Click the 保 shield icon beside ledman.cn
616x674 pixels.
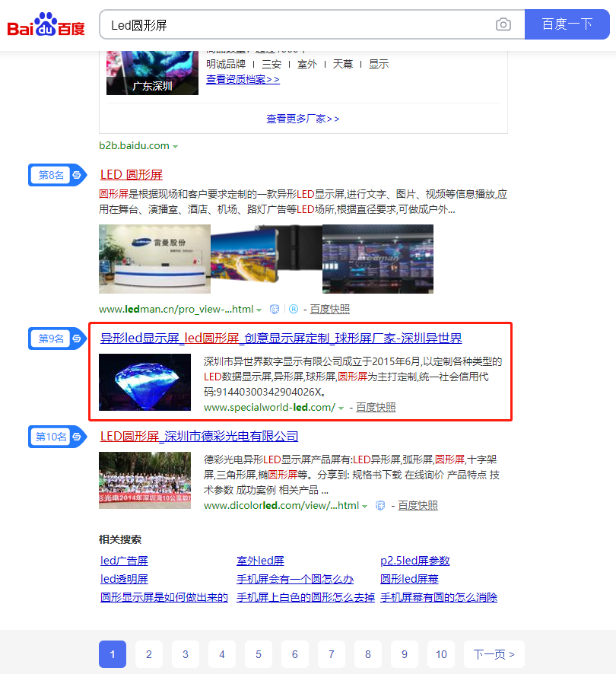pos(275,309)
